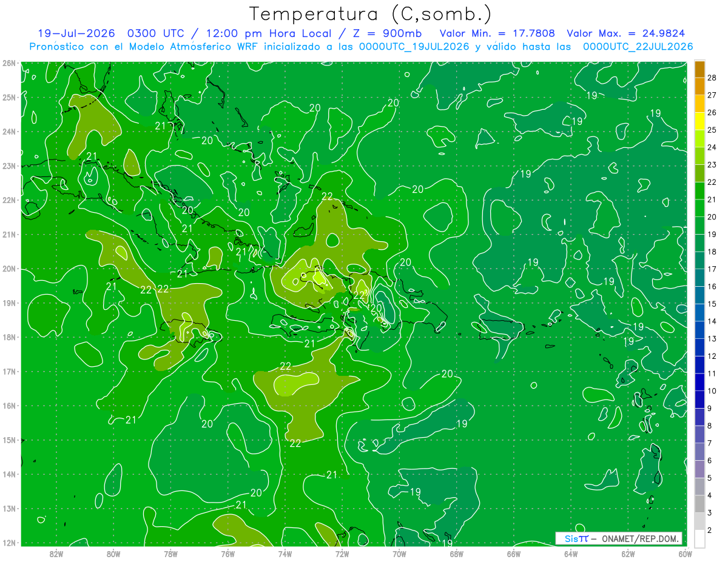The image size is (728, 562).
Task: Click the 70W longitude axis label
Action: pos(399,554)
